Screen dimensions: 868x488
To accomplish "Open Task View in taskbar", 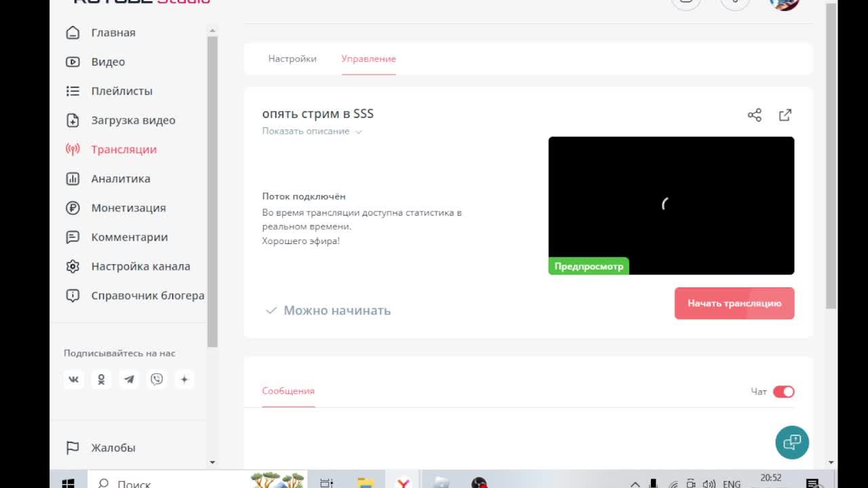I will coord(327,483).
